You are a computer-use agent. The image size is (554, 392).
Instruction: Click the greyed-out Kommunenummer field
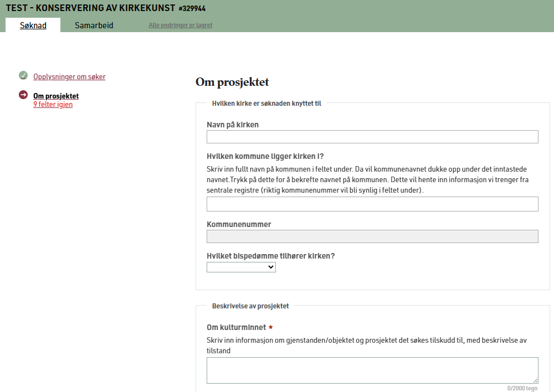click(x=372, y=236)
